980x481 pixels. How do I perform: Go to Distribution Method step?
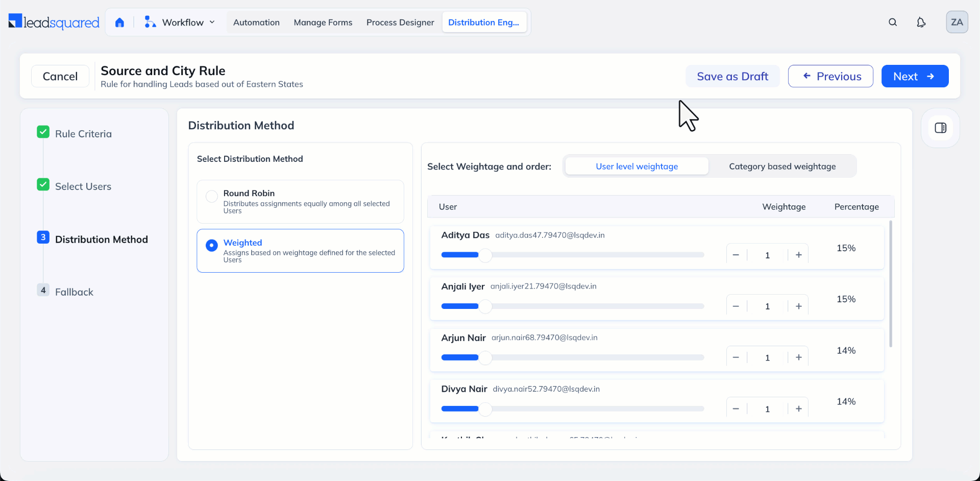(x=102, y=239)
